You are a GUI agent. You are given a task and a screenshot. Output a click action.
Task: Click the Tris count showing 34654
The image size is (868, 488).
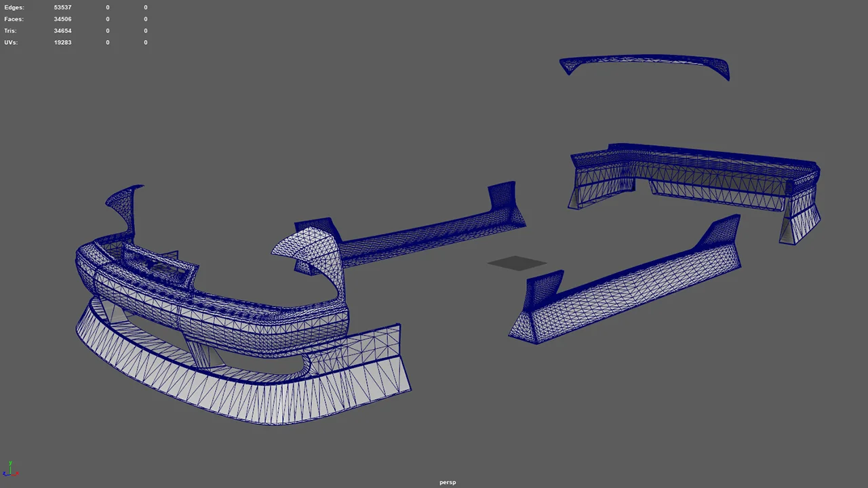pos(62,30)
